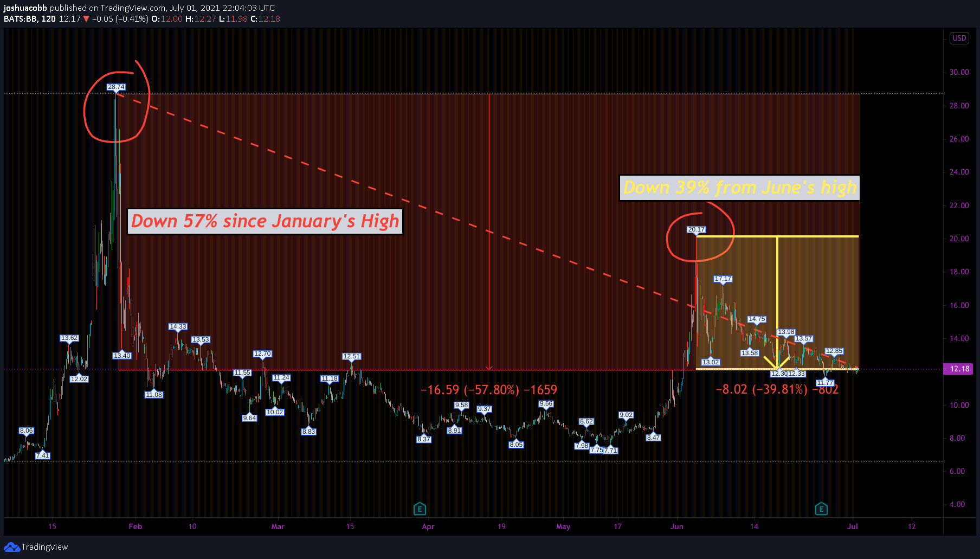This screenshot has width=980, height=559.
Task: Click the joshuacobb author name
Action: pos(25,8)
